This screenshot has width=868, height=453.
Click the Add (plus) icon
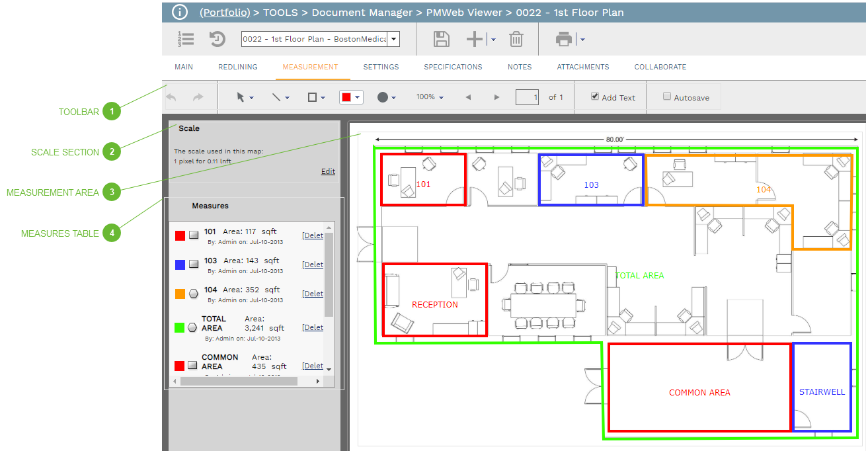pyautogui.click(x=474, y=38)
